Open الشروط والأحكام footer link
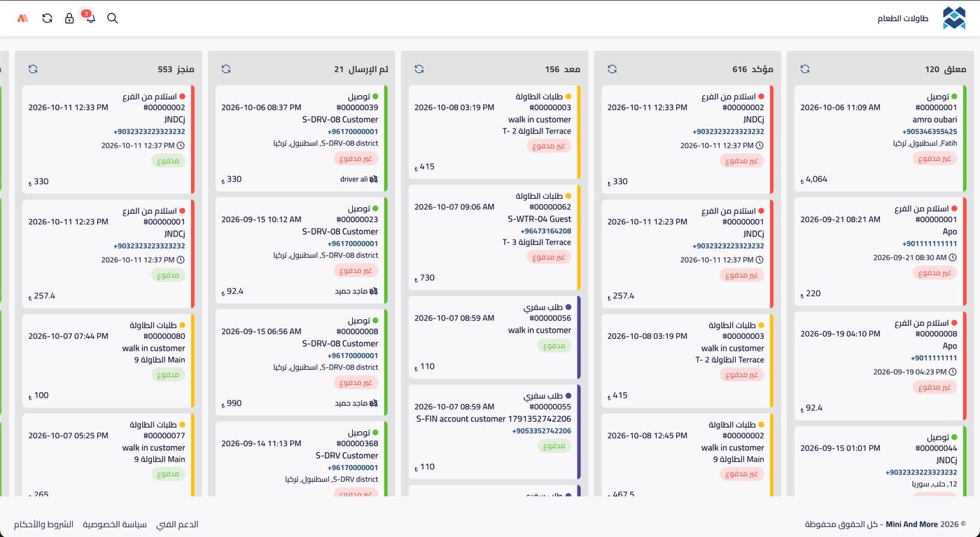Screen dimensions: 980x537 (x=43, y=524)
